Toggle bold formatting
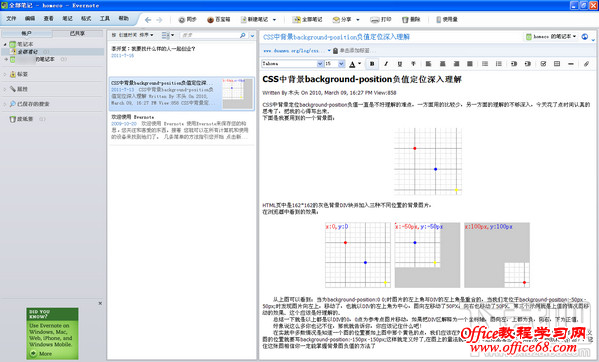Image resolution: width=599 pixels, height=362 pixels. 372,64
